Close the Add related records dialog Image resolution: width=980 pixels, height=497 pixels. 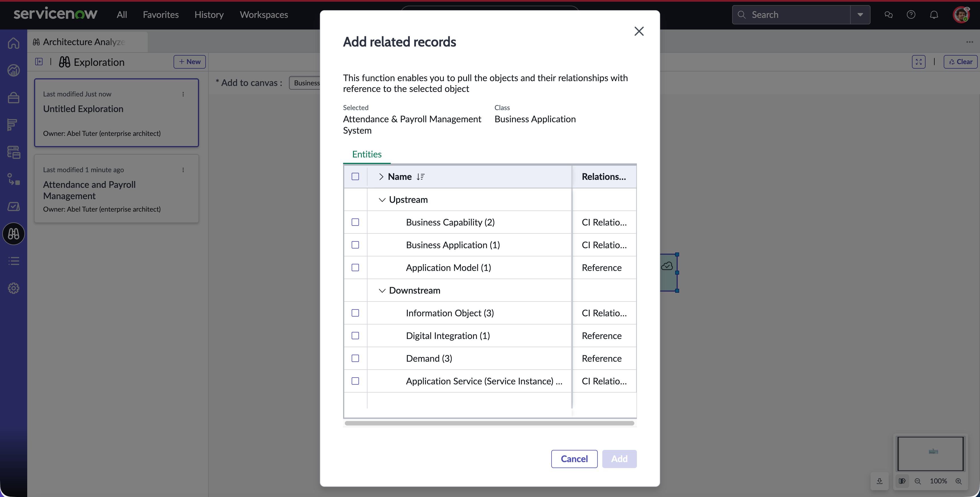639,31
